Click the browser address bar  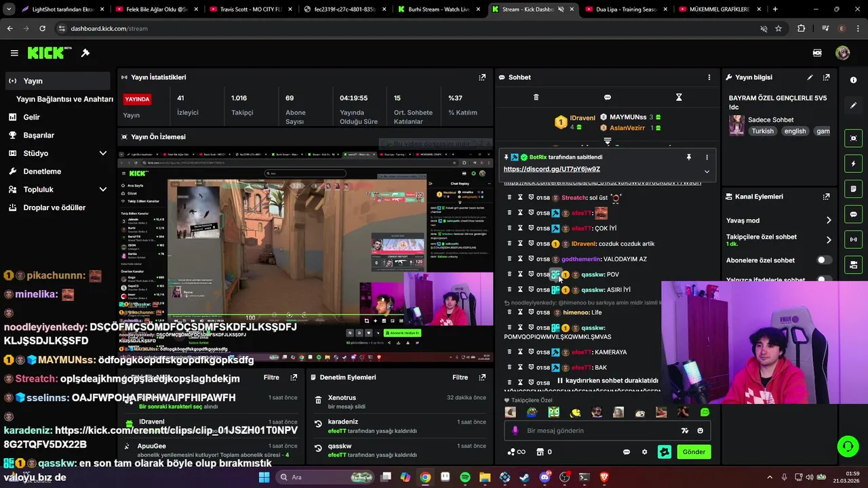(407, 28)
